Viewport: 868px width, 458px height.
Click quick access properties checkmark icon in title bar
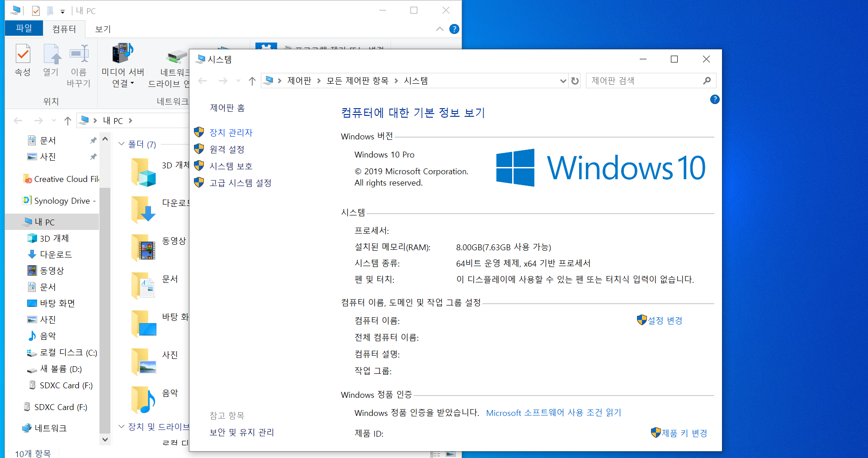coord(36,10)
